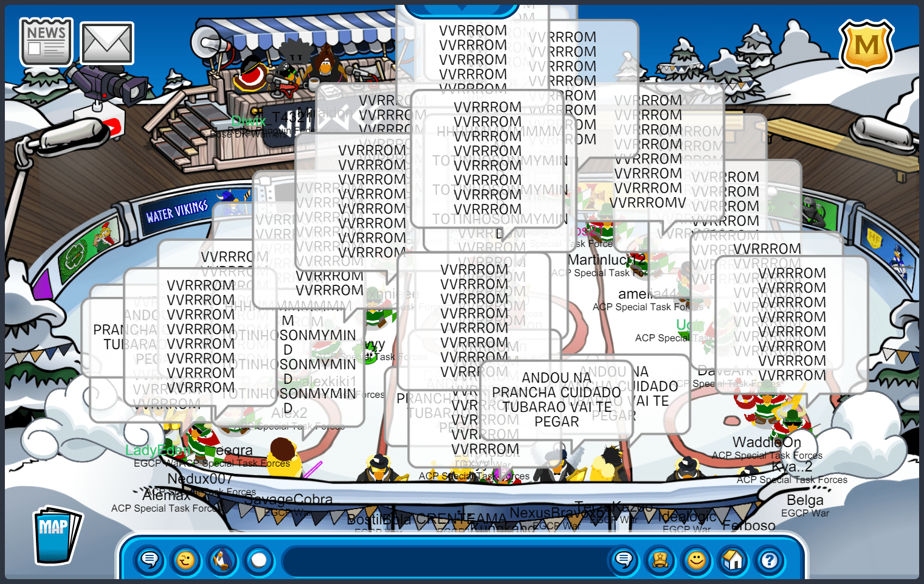Viewport: 924px width, 584px height.
Task: Send chat with the speech bubble button
Action: (x=624, y=560)
